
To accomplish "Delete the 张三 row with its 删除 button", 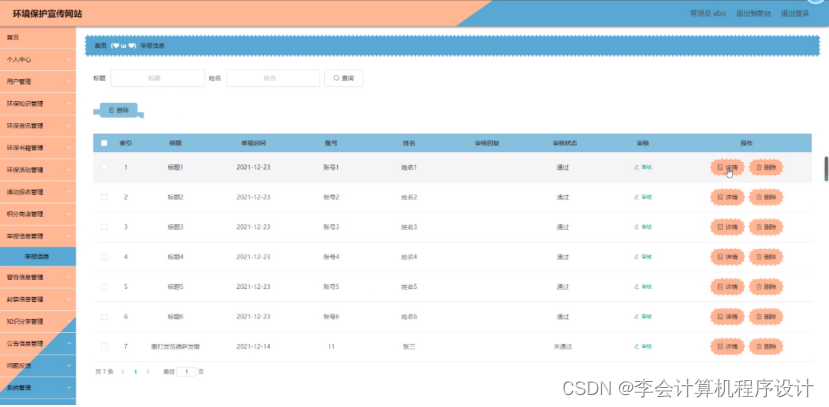I will pyautogui.click(x=766, y=347).
